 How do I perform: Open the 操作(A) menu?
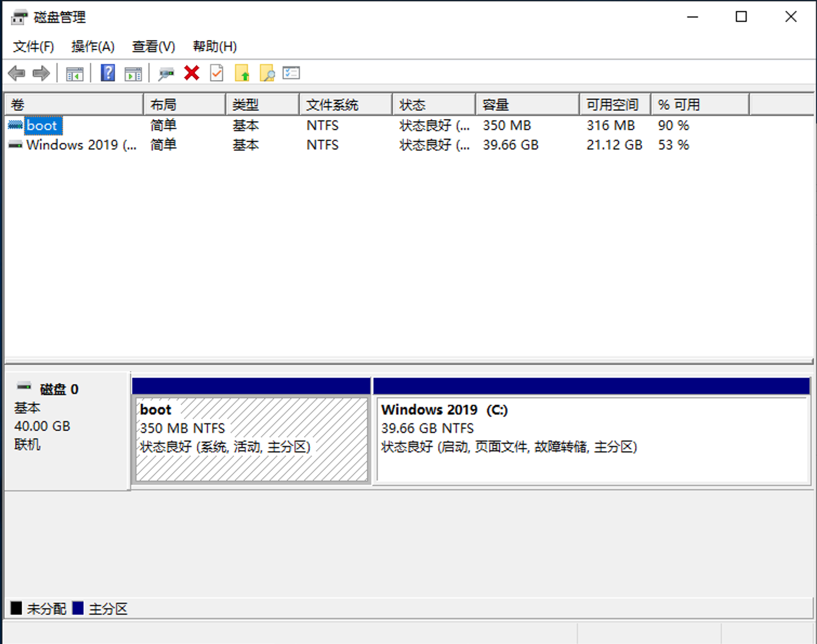pyautogui.click(x=93, y=47)
